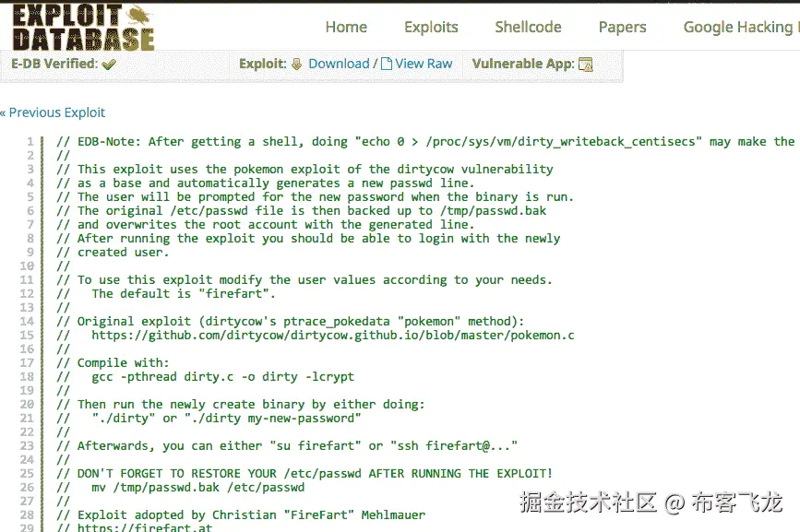
Task: Click the Download exploit link
Action: (339, 64)
